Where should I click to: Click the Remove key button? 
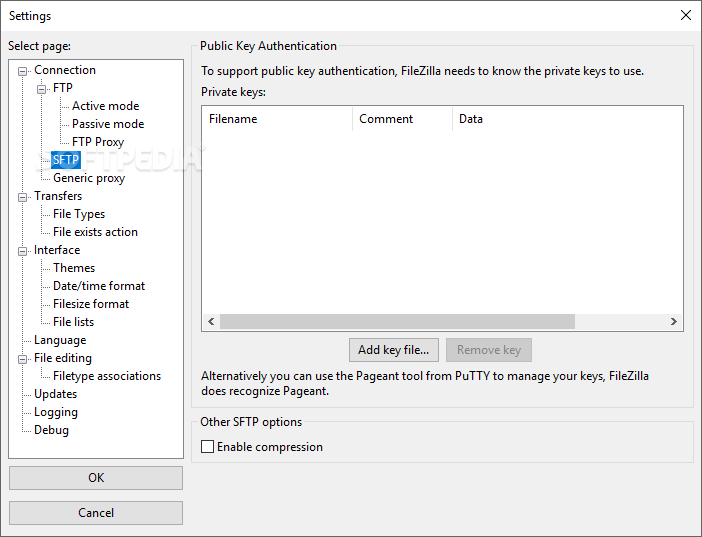click(489, 350)
